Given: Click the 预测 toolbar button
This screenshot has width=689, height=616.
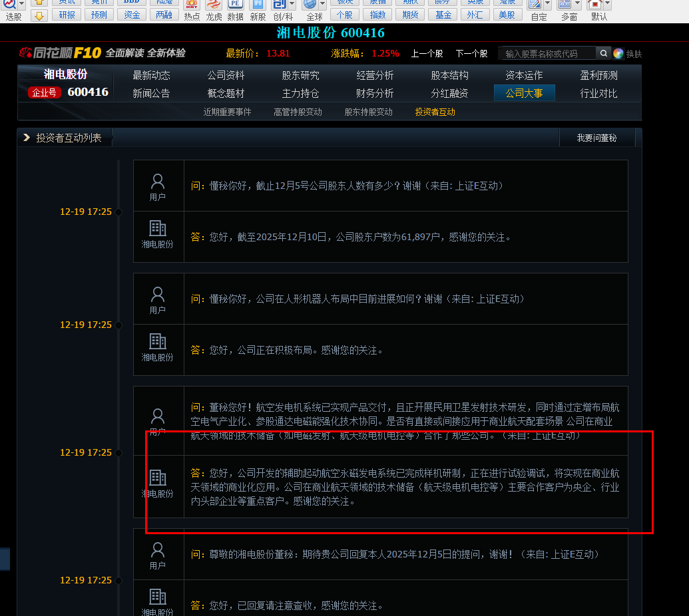Looking at the screenshot, I should [x=99, y=15].
